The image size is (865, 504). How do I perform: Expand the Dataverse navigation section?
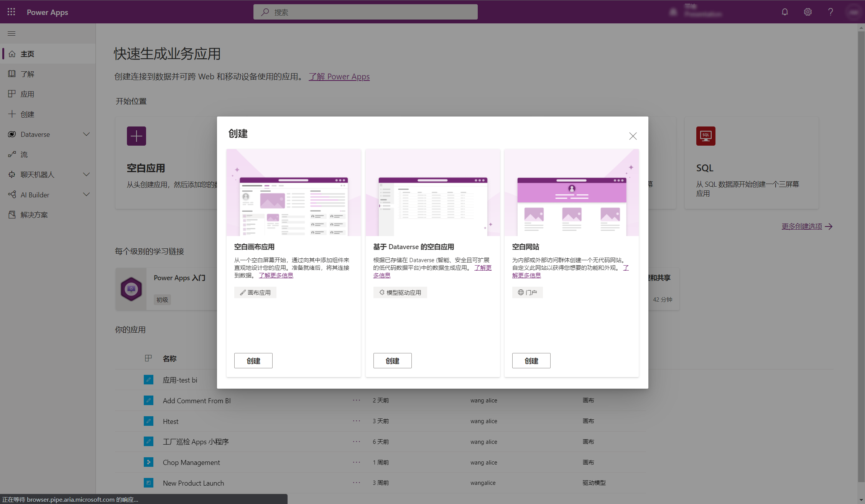click(x=86, y=134)
